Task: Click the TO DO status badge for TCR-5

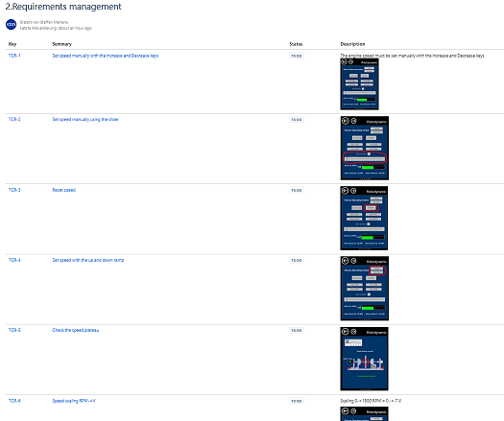Action: pyautogui.click(x=297, y=330)
